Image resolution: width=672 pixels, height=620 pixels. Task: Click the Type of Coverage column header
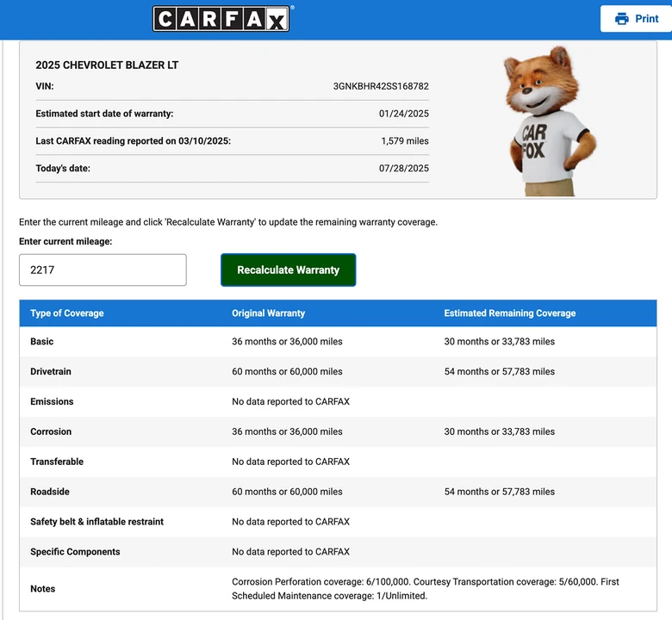pyautogui.click(x=67, y=313)
